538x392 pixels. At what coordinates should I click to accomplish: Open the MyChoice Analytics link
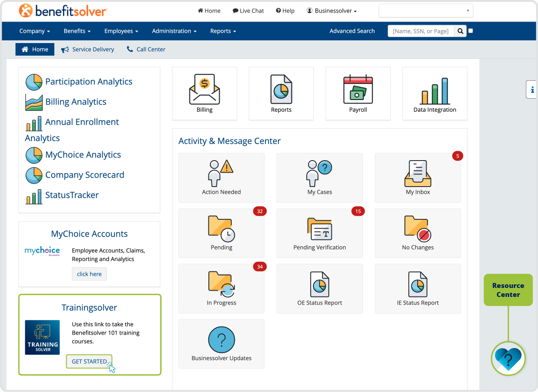pyautogui.click(x=83, y=155)
